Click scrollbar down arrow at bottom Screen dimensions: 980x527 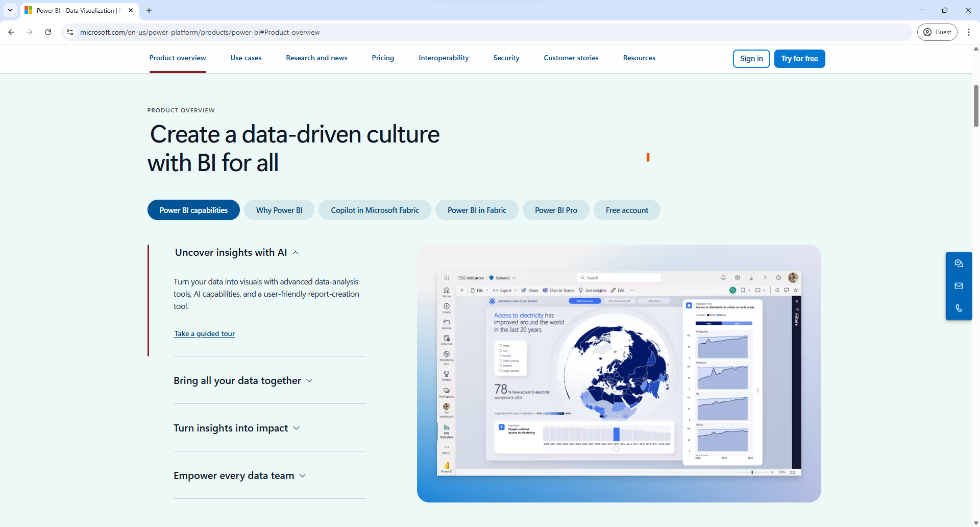[976, 523]
